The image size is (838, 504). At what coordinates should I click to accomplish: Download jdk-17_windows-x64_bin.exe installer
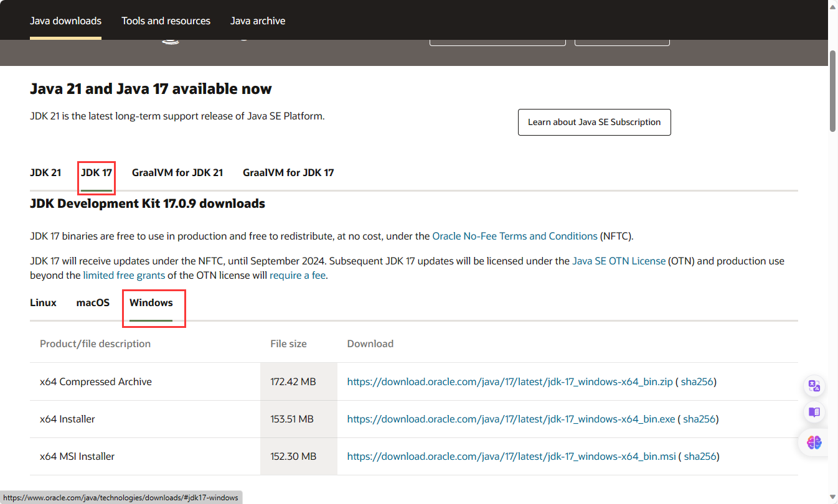tap(511, 419)
